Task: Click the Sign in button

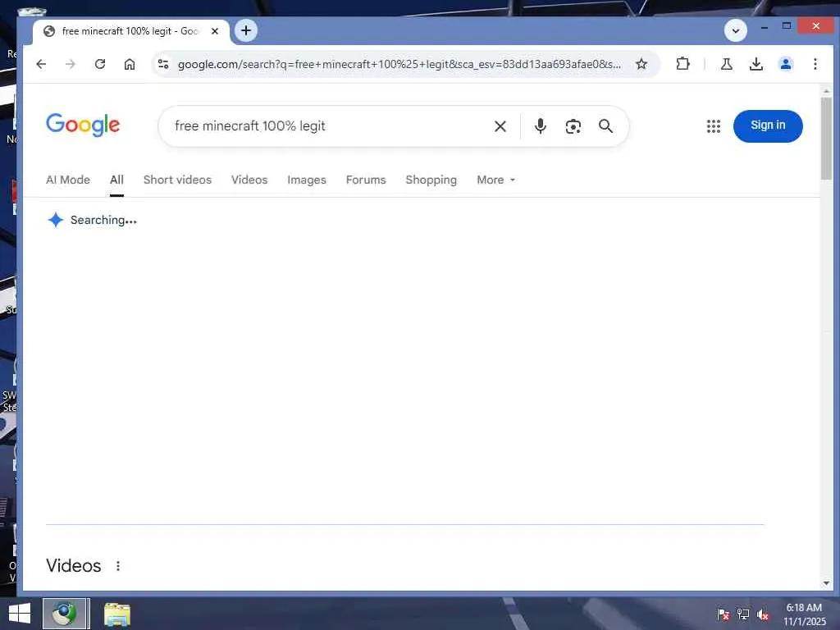Action: click(768, 126)
